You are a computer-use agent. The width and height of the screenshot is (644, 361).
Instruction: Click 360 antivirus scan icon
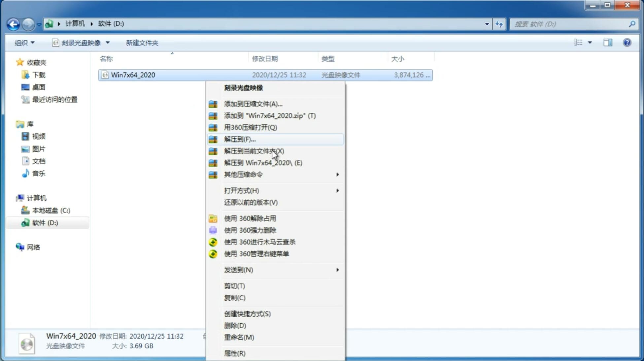(212, 242)
